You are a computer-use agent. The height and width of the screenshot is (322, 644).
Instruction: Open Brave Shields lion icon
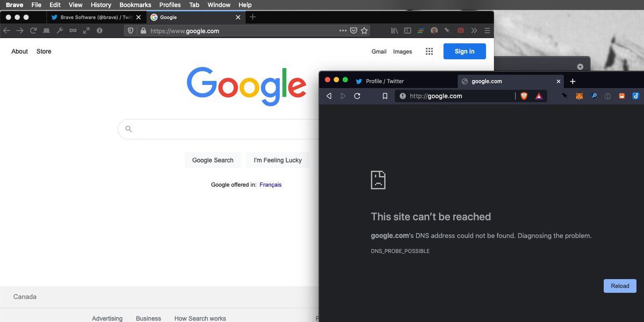coord(524,96)
